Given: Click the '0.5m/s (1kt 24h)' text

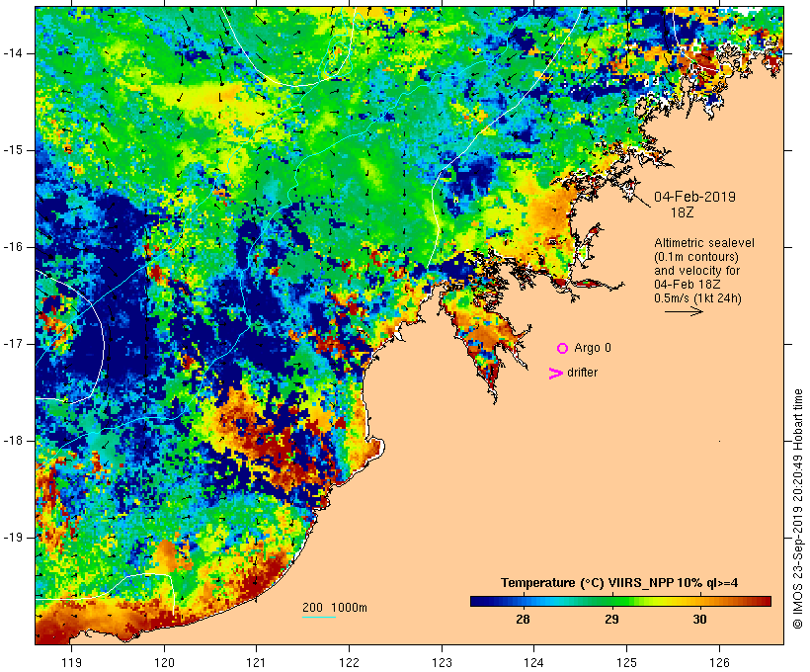Looking at the screenshot, I should click(697, 298).
